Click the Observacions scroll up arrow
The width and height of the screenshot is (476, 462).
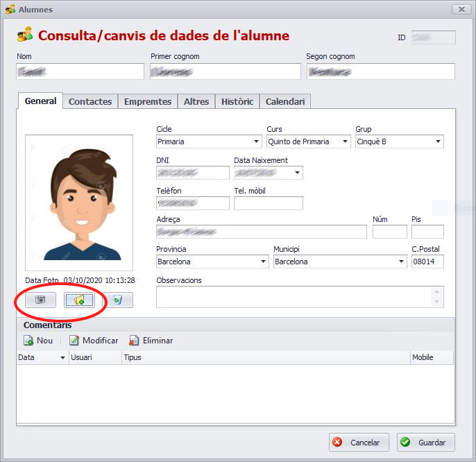click(436, 292)
